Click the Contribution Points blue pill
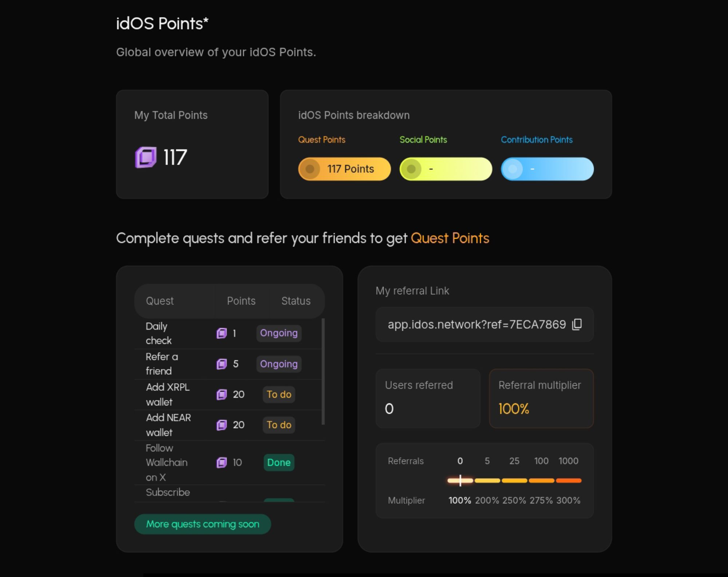This screenshot has height=577, width=728. 547,169
